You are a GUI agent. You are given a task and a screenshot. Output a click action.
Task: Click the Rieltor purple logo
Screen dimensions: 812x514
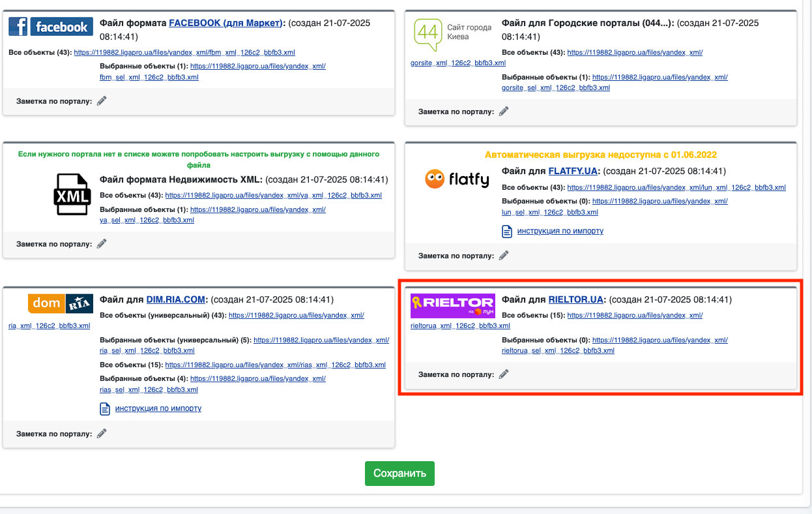[452, 305]
